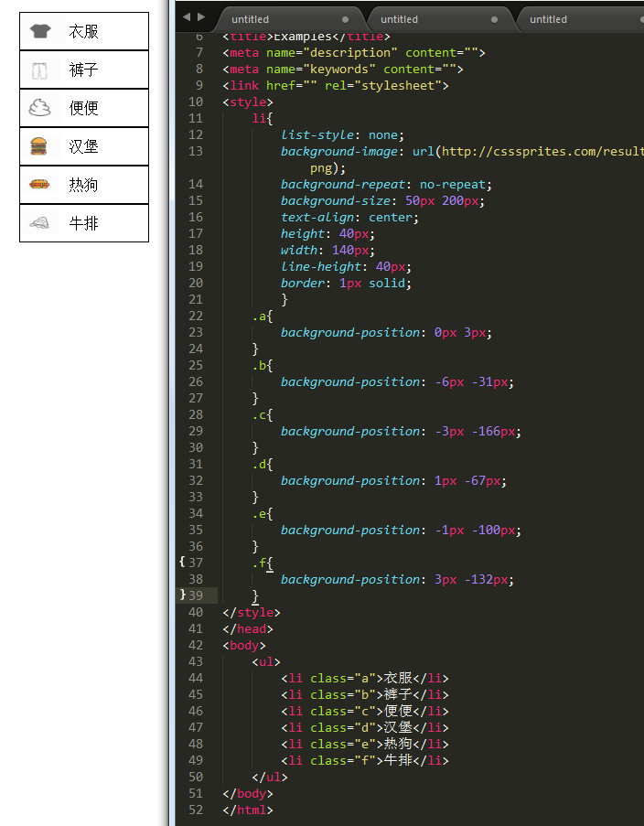
Task: Click the right tab-scroll arrow in the editor
Action: point(200,16)
